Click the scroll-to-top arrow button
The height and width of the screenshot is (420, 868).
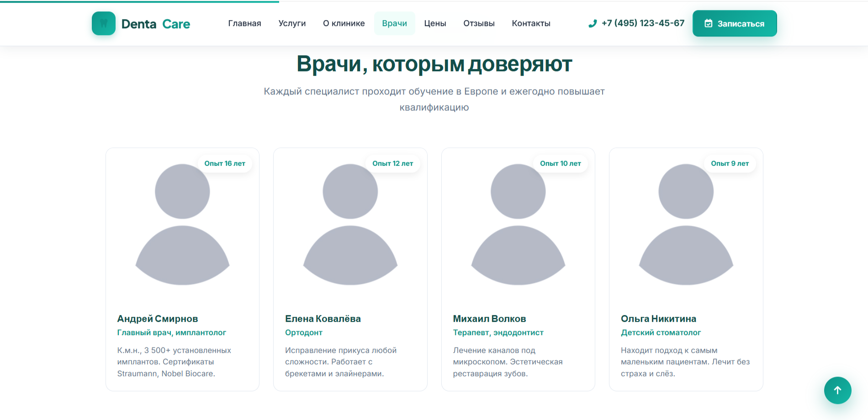pyautogui.click(x=837, y=390)
